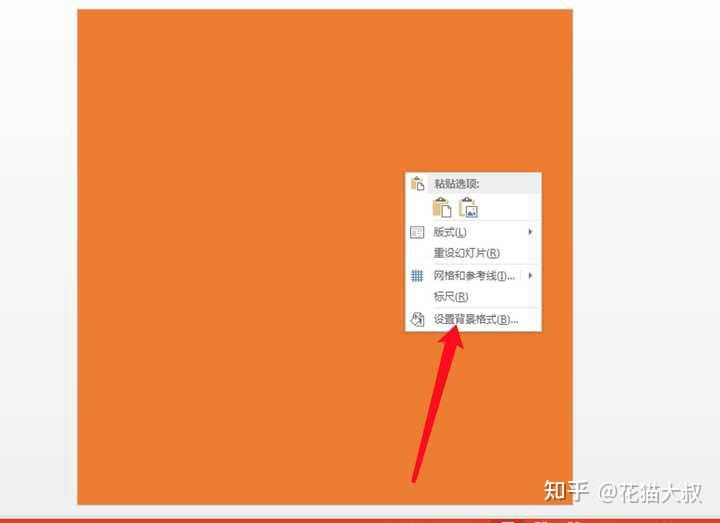Click the red arrow annotation
Viewport: 720px width, 523px height.
(x=437, y=404)
